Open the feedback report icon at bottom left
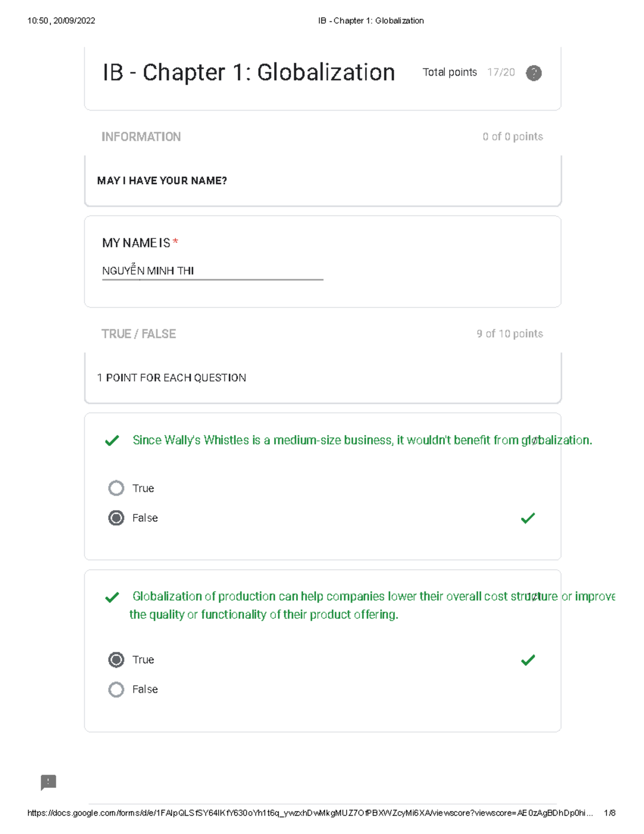The height and width of the screenshot is (834, 644). pos(48,782)
